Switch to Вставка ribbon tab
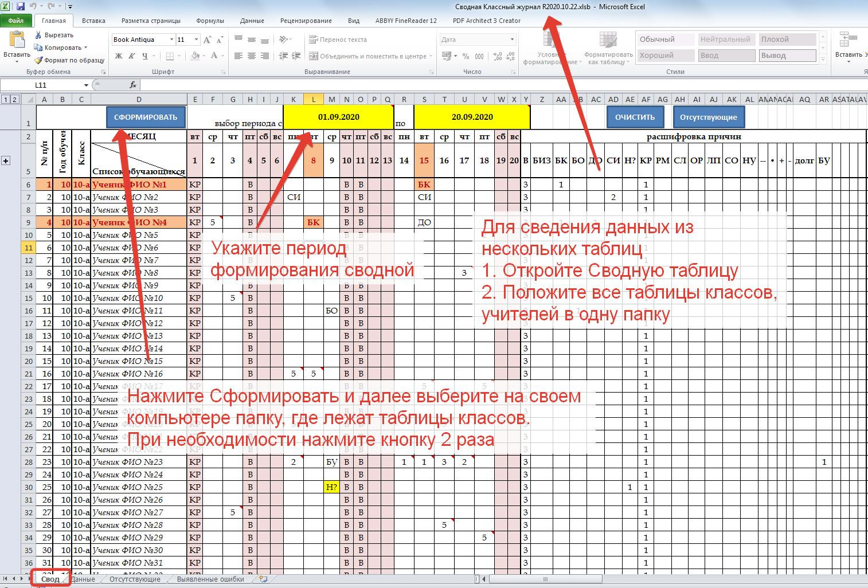Image resolution: width=868 pixels, height=588 pixels. [x=93, y=21]
